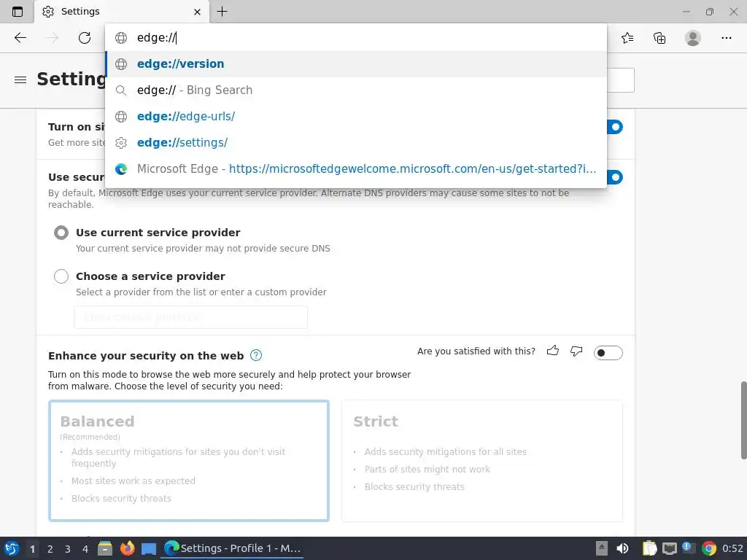Image resolution: width=747 pixels, height=560 pixels.
Task: Switch to workspace 2
Action: (50, 549)
